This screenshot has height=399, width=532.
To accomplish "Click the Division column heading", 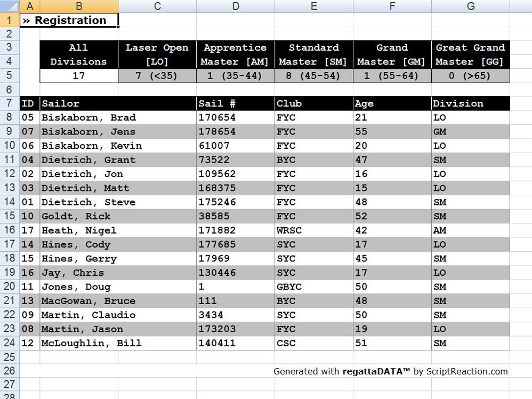I will [x=471, y=103].
